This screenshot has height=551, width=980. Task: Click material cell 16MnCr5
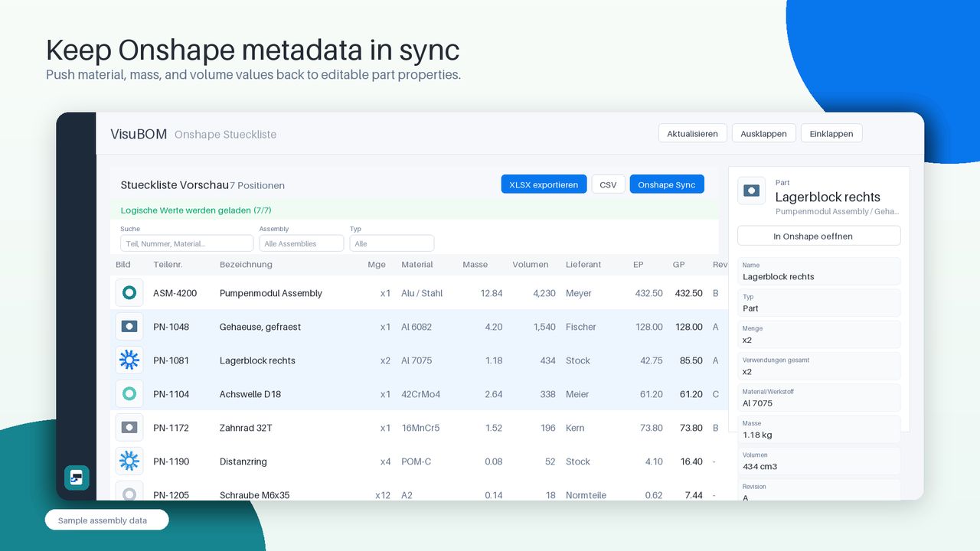click(420, 428)
